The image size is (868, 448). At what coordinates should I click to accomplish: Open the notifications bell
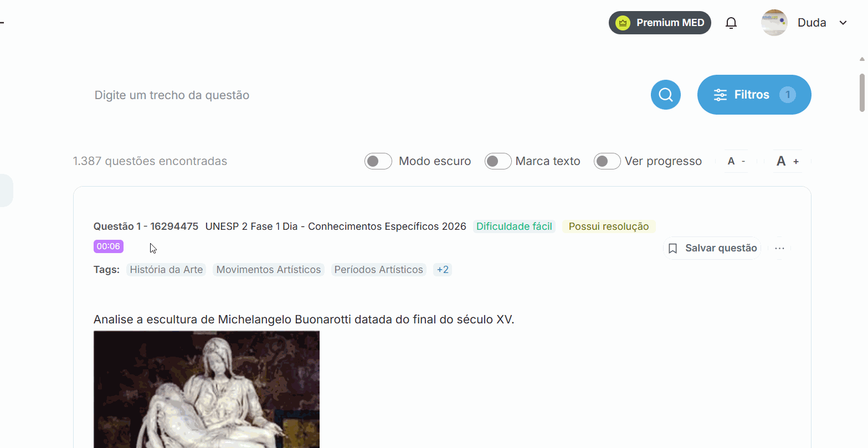pyautogui.click(x=731, y=23)
